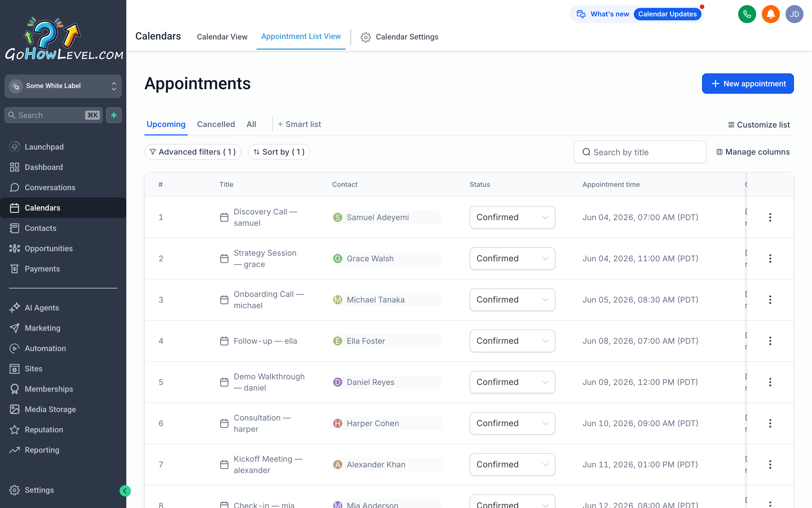Click the GoHowLevel.com logo
The height and width of the screenshot is (508, 812).
point(64,39)
